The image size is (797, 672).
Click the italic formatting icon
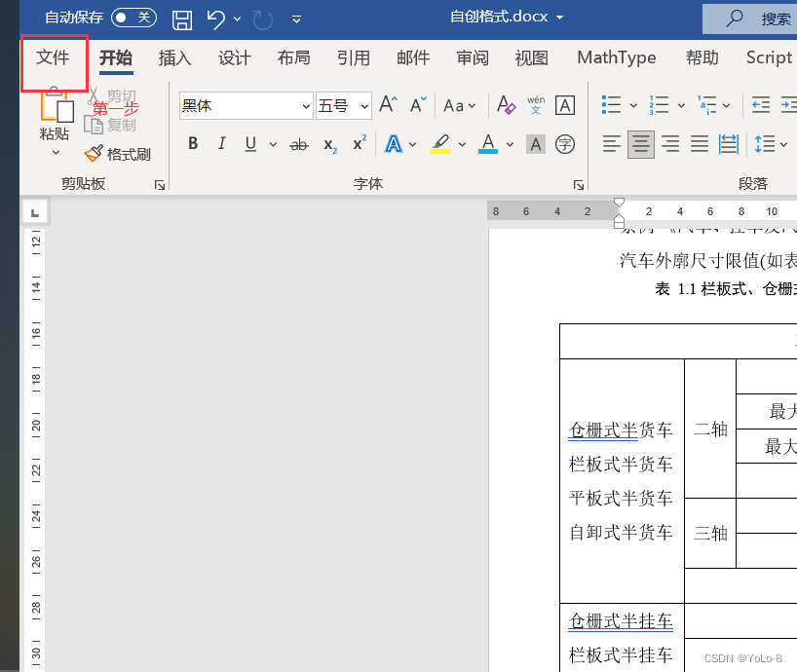[x=220, y=143]
